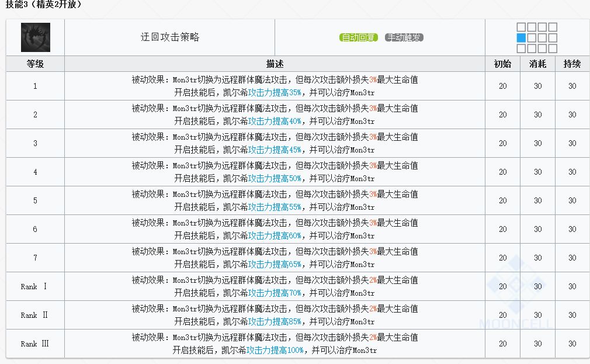590x364 pixels.
Task: Click level 7 cell in 等级 column
Action: coord(36,258)
